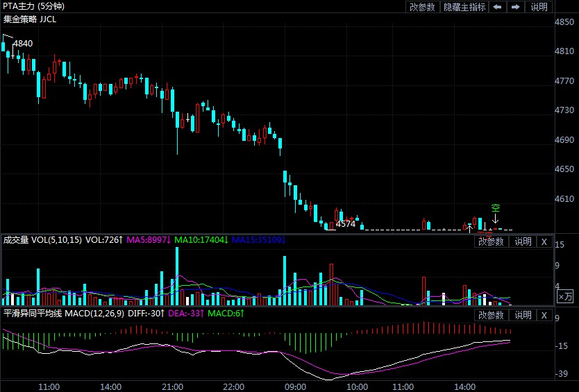Click the first 14:00 time axis label
Viewport: 579px width, 392px height.
[111, 387]
